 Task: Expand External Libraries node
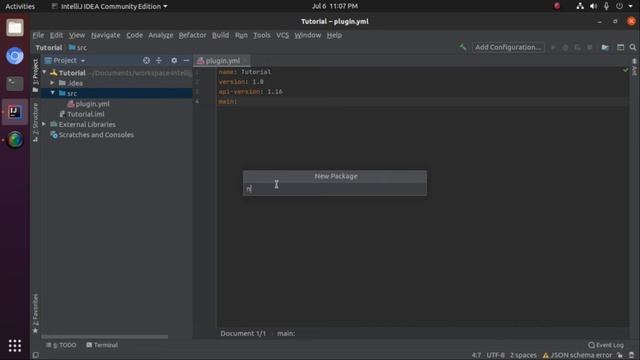[44, 124]
